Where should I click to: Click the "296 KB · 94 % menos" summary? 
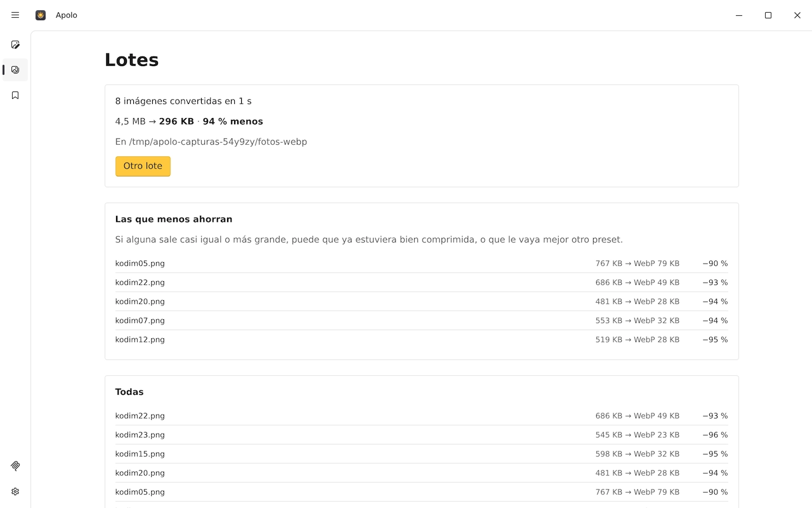click(x=211, y=121)
